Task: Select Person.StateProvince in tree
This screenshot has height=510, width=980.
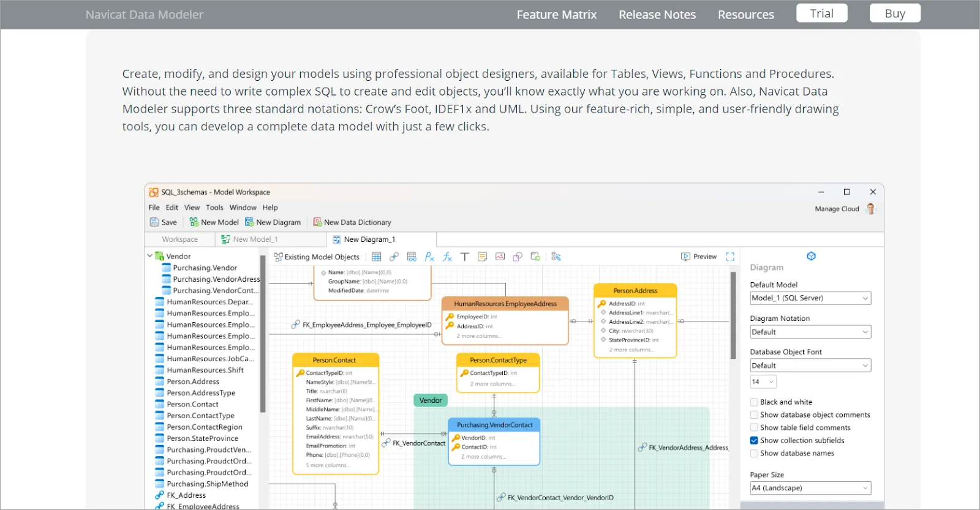Action: tap(203, 438)
